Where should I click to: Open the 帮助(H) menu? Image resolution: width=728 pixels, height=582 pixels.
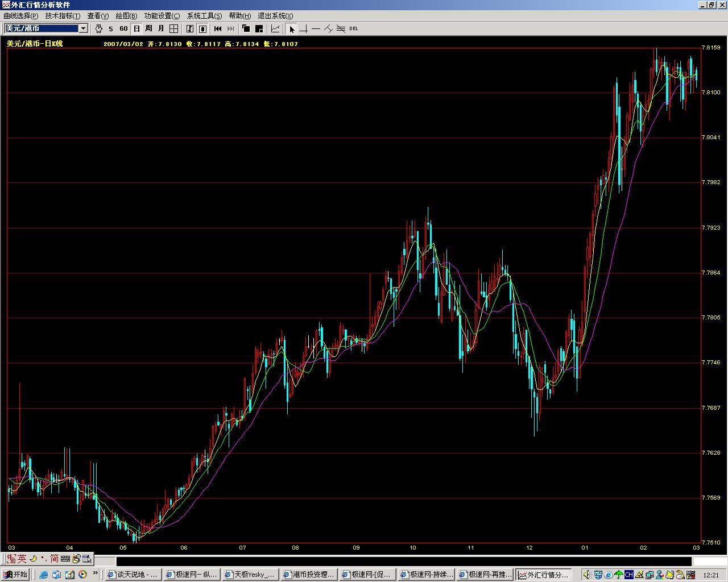[x=239, y=16]
